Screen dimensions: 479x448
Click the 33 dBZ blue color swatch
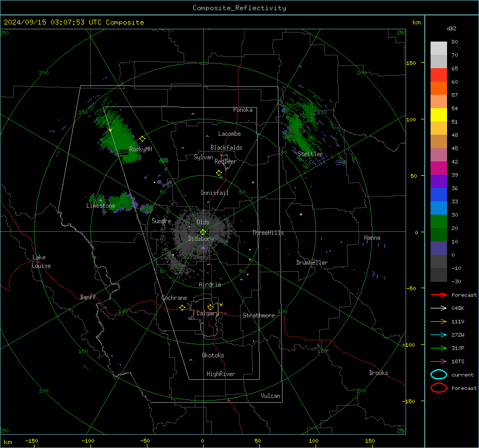(439, 208)
